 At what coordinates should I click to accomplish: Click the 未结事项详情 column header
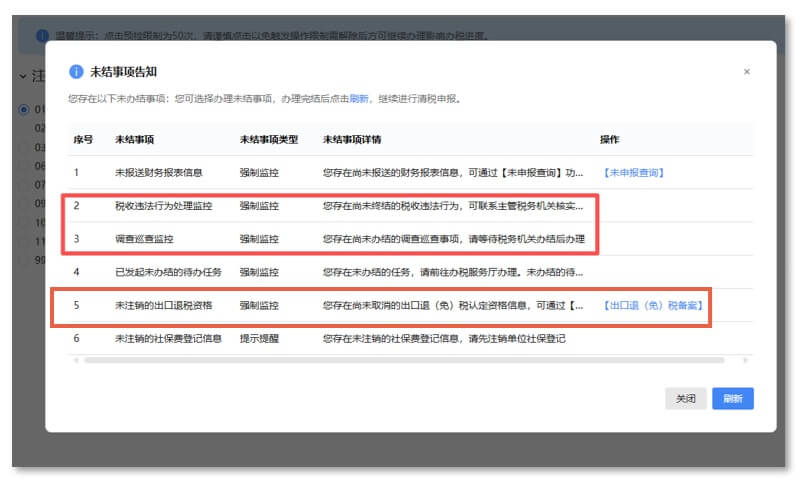point(352,140)
